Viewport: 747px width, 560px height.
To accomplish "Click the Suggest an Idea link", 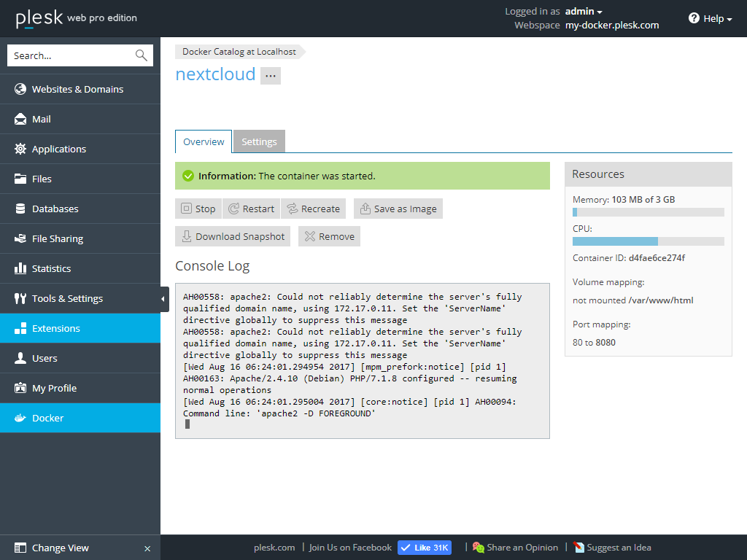I will [619, 548].
